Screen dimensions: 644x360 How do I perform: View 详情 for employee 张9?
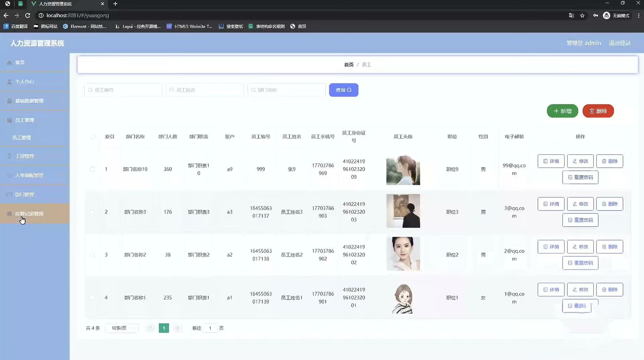pos(551,161)
